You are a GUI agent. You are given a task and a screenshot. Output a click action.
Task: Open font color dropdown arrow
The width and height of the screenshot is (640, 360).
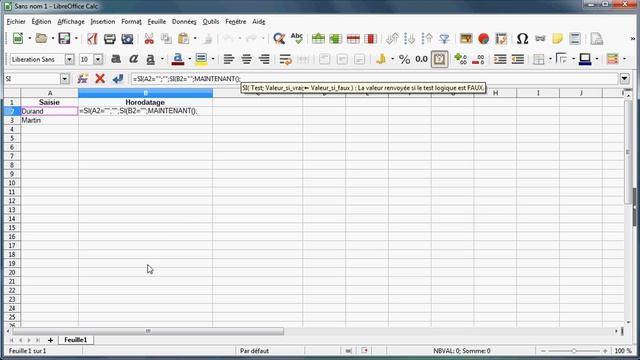pyautogui.click(x=189, y=59)
